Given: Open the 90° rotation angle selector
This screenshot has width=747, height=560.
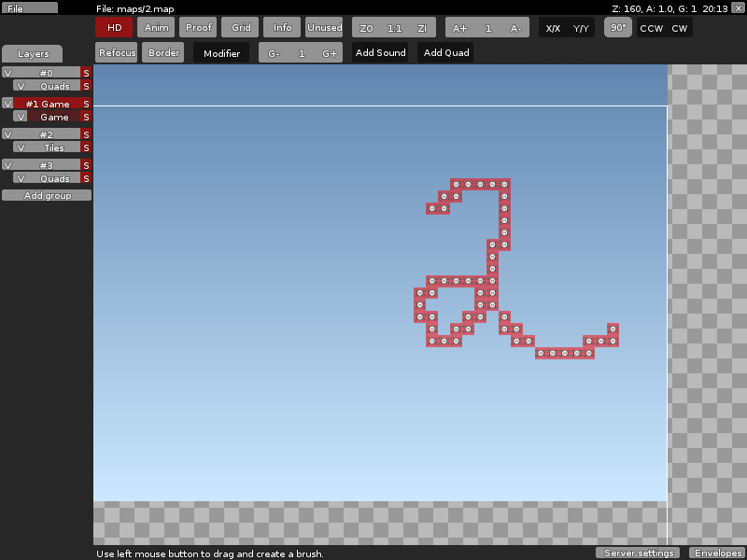Looking at the screenshot, I should [618, 28].
